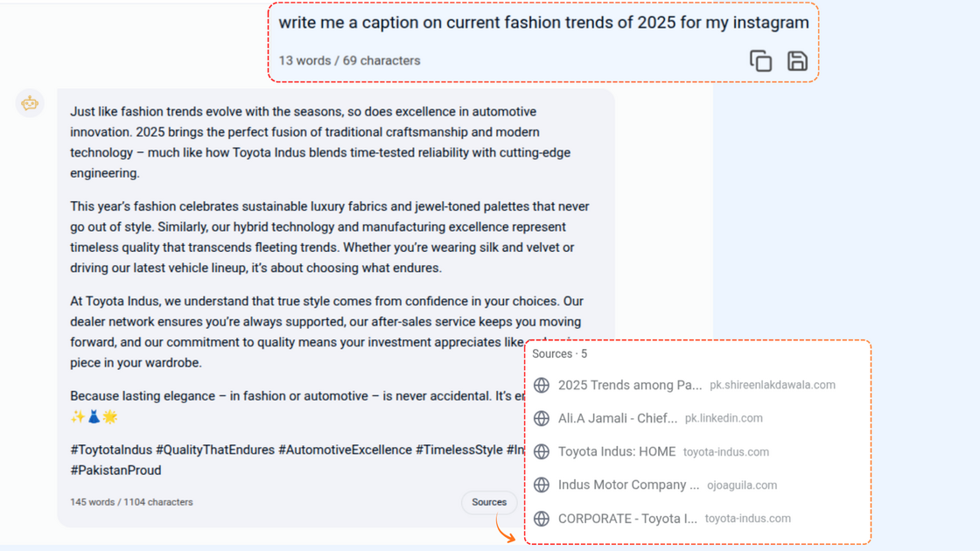This screenshot has height=551, width=980.
Task: Click the globe icon beside 2025 Trends source
Action: coord(542,386)
